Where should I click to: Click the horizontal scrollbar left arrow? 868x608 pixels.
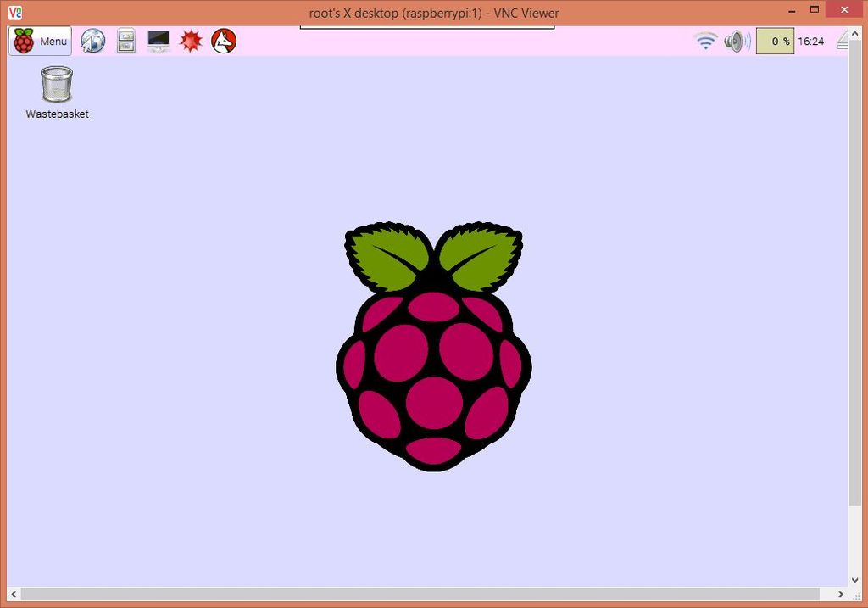[x=14, y=594]
